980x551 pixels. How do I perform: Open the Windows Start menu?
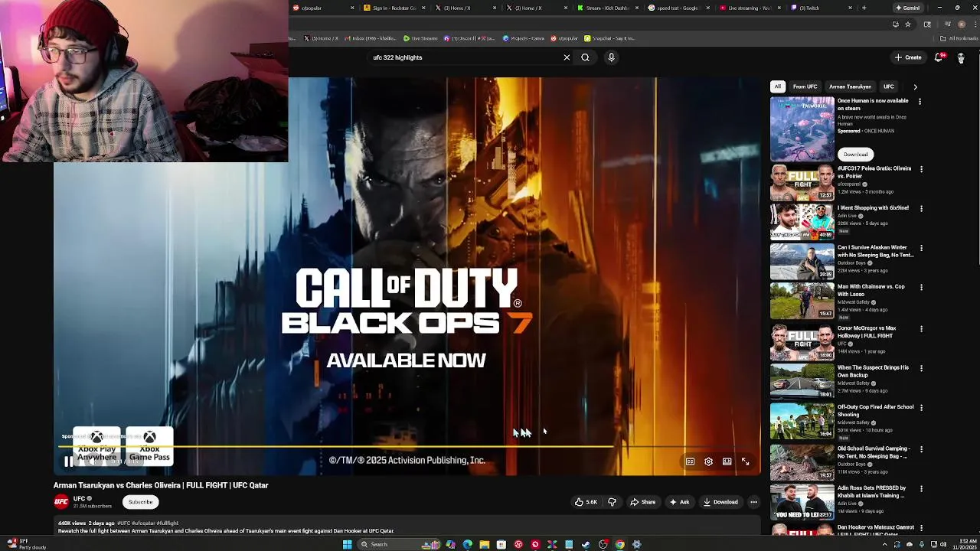pos(348,544)
